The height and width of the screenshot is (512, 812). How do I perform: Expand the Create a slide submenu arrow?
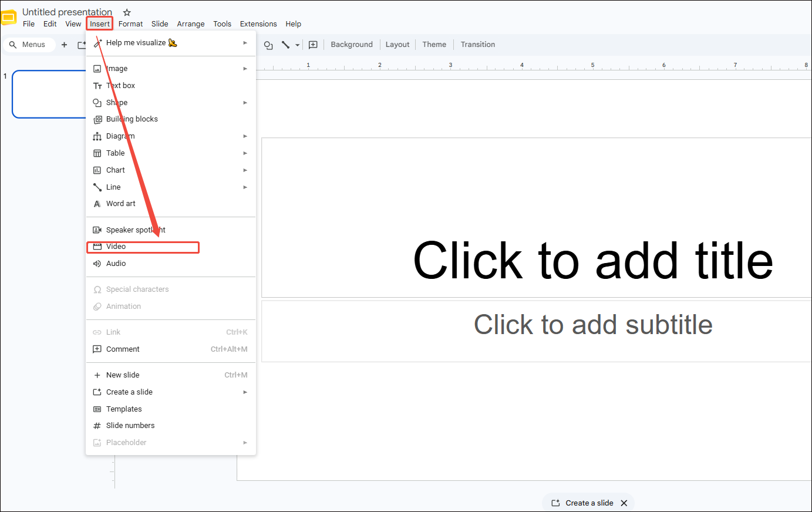pyautogui.click(x=245, y=392)
